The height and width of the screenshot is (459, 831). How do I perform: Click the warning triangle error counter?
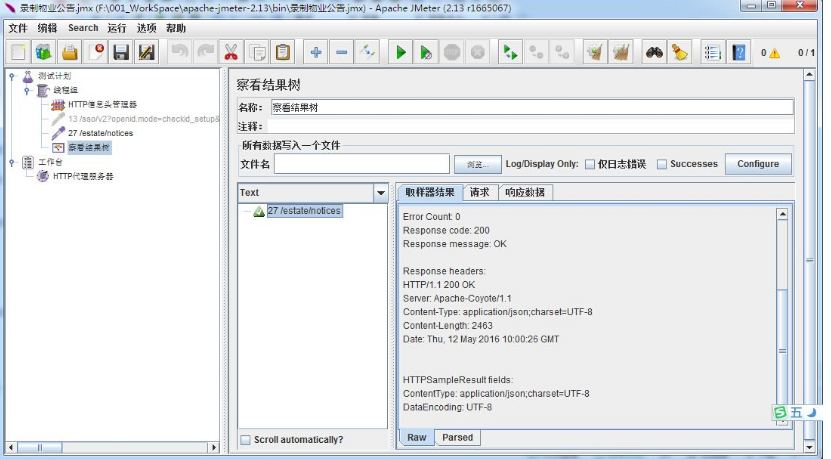pos(774,53)
